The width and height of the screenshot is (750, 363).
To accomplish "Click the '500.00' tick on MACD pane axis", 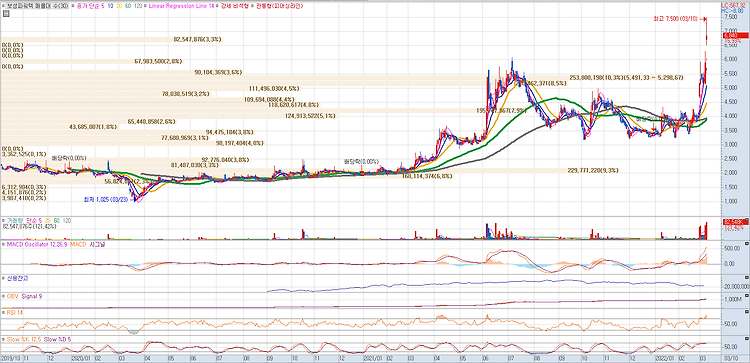I will 732,248.
